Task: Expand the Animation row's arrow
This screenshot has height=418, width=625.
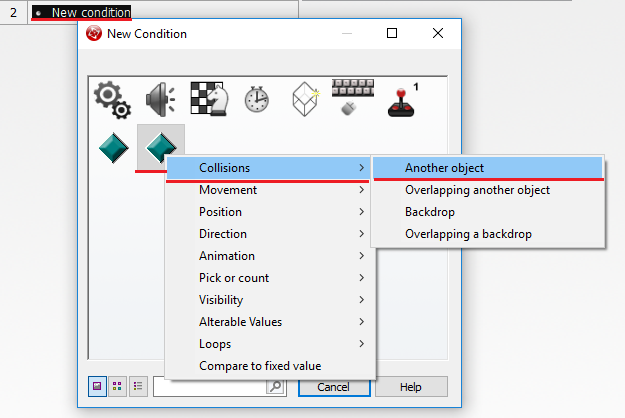Action: (362, 255)
